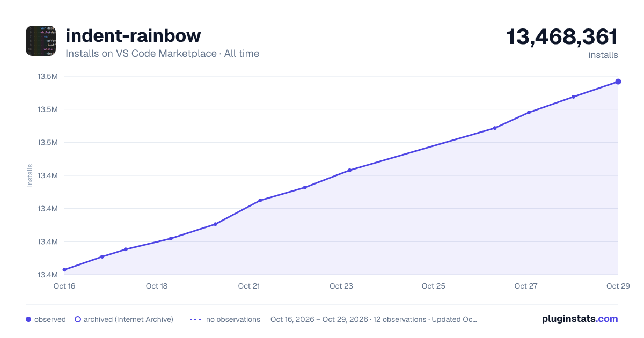Click the total count 13,468,361

(562, 37)
